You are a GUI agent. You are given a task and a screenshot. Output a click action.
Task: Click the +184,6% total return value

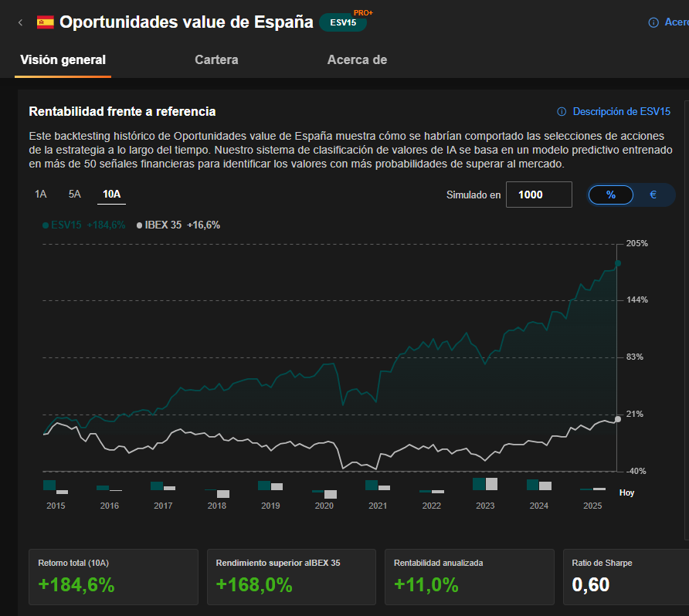(x=76, y=585)
